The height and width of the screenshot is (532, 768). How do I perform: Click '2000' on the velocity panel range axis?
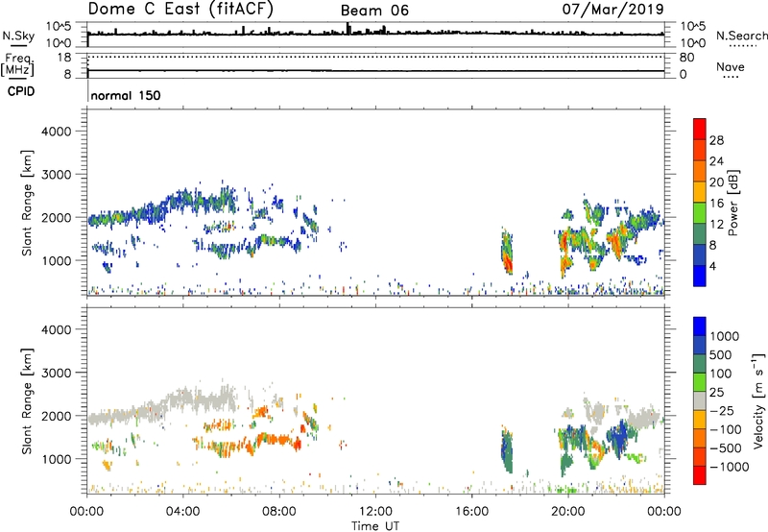(x=57, y=416)
